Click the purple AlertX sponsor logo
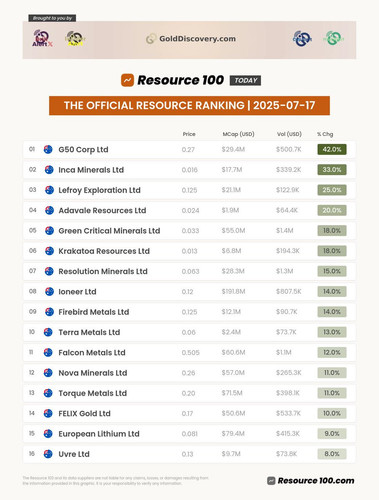This screenshot has height=500, width=379. point(42,38)
